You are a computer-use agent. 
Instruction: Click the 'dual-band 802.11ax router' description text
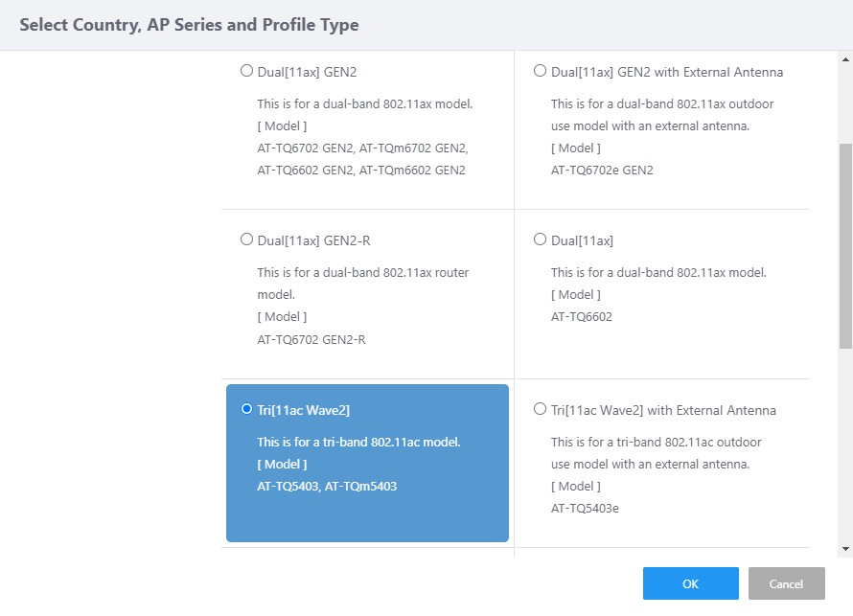coord(362,273)
